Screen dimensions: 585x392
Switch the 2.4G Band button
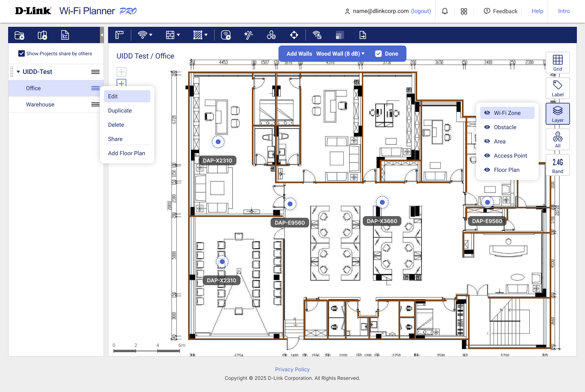click(x=558, y=165)
